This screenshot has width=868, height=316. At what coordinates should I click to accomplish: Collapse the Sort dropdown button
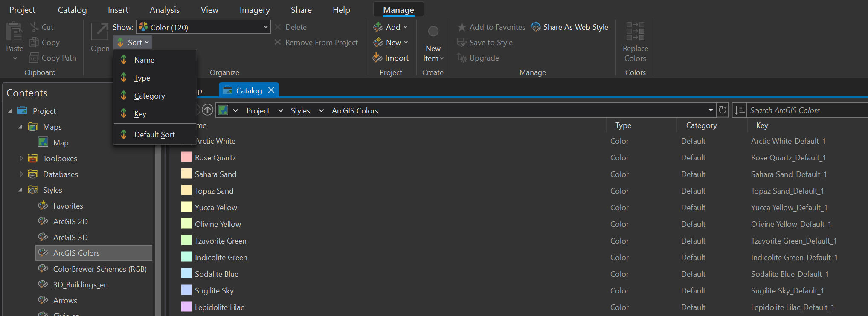(x=133, y=42)
